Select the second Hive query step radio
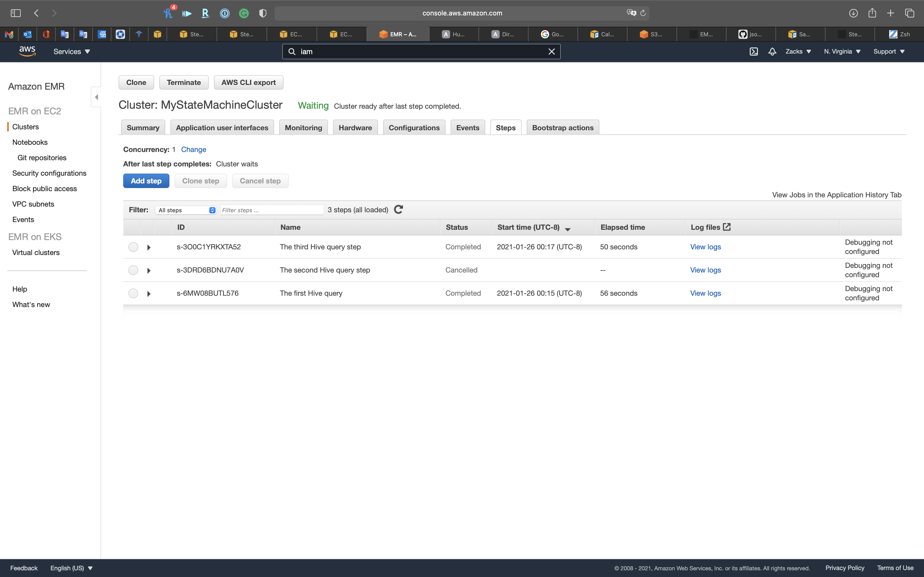Viewport: 924px width, 577px height. click(133, 270)
